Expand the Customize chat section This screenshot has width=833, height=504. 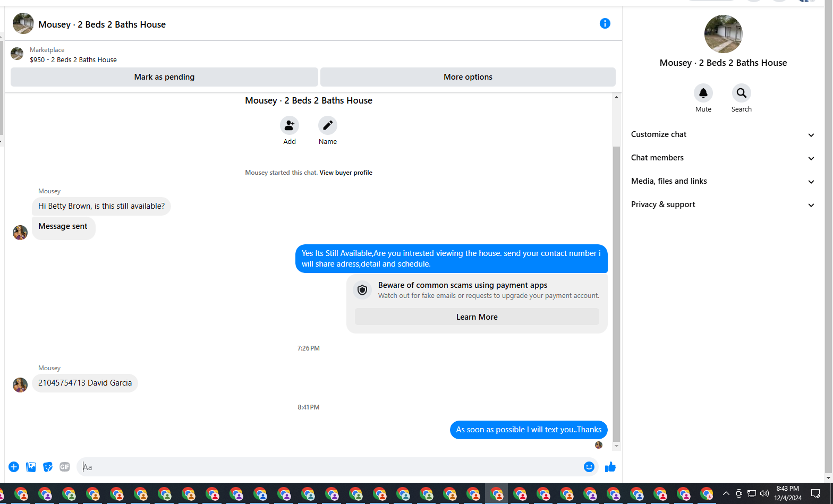[x=722, y=134]
